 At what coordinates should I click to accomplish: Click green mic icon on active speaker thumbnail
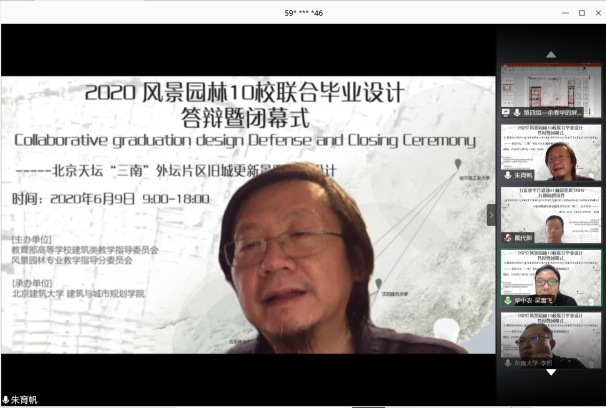pyautogui.click(x=507, y=300)
